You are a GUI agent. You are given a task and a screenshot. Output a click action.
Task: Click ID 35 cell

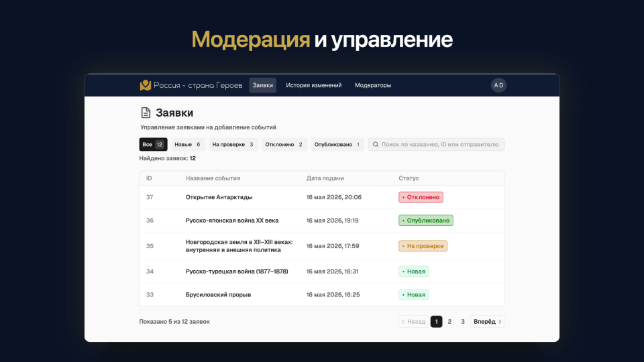click(x=150, y=246)
